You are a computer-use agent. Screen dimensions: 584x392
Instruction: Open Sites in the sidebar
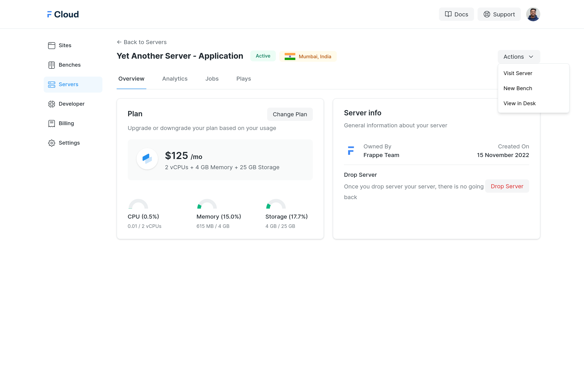tap(73, 45)
